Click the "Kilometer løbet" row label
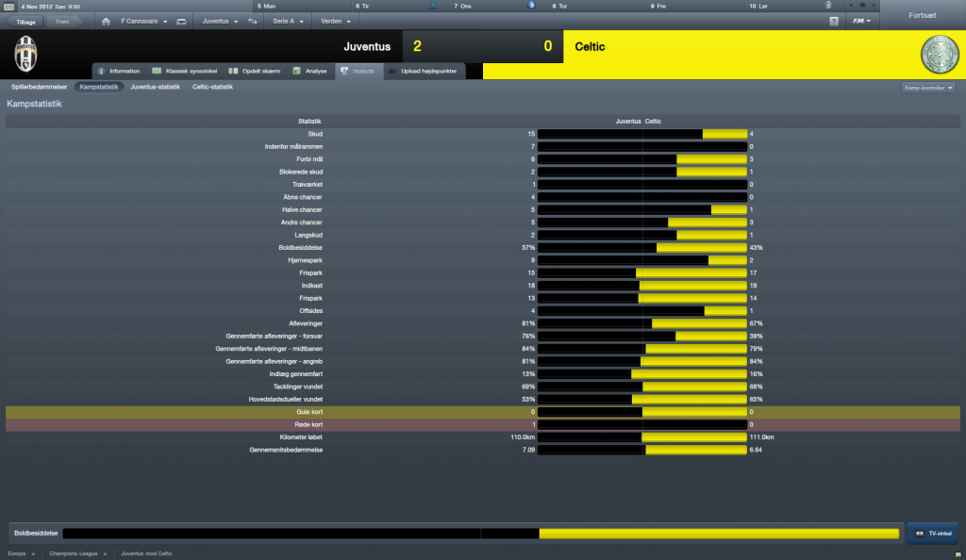This screenshot has width=966, height=560. (301, 436)
